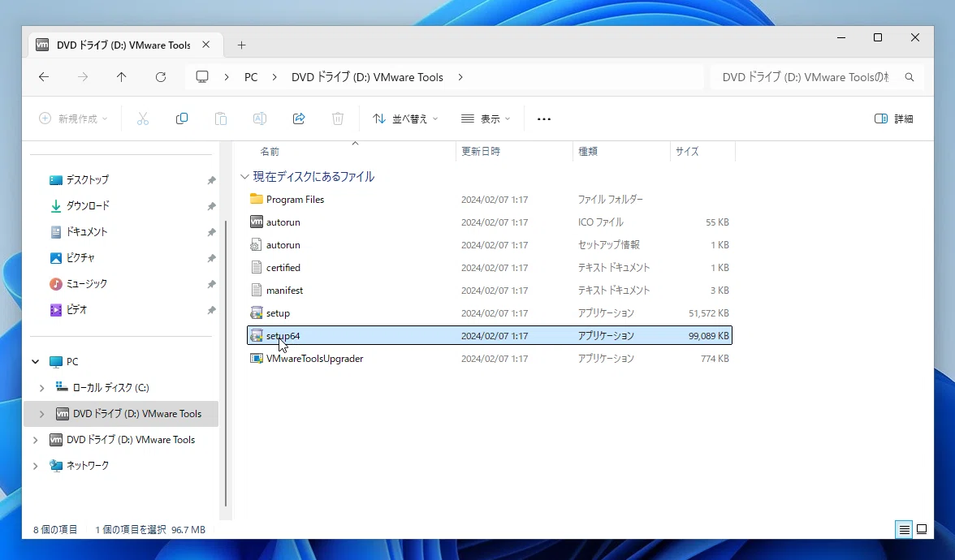This screenshot has height=560, width=955.
Task: Click the Share icon in the toolbar
Action: (x=299, y=118)
